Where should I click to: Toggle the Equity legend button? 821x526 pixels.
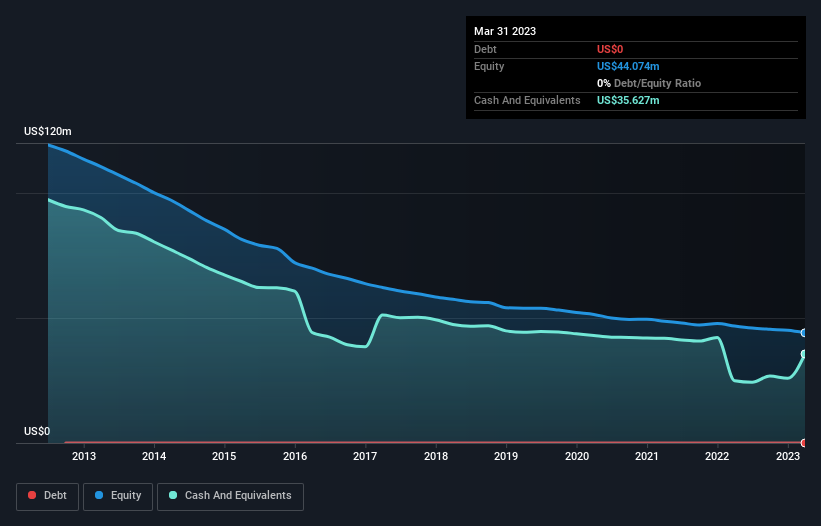tap(118, 496)
